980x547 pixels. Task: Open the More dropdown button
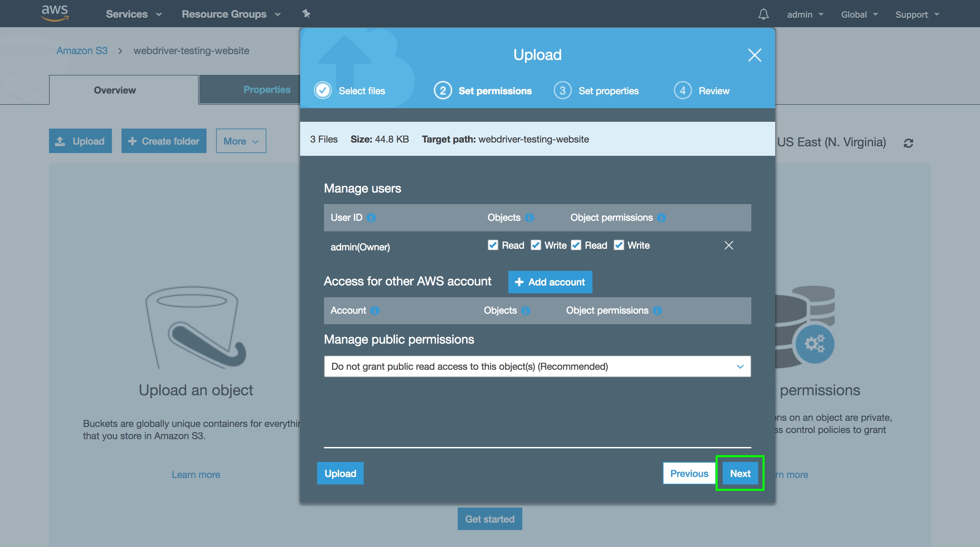pyautogui.click(x=241, y=141)
